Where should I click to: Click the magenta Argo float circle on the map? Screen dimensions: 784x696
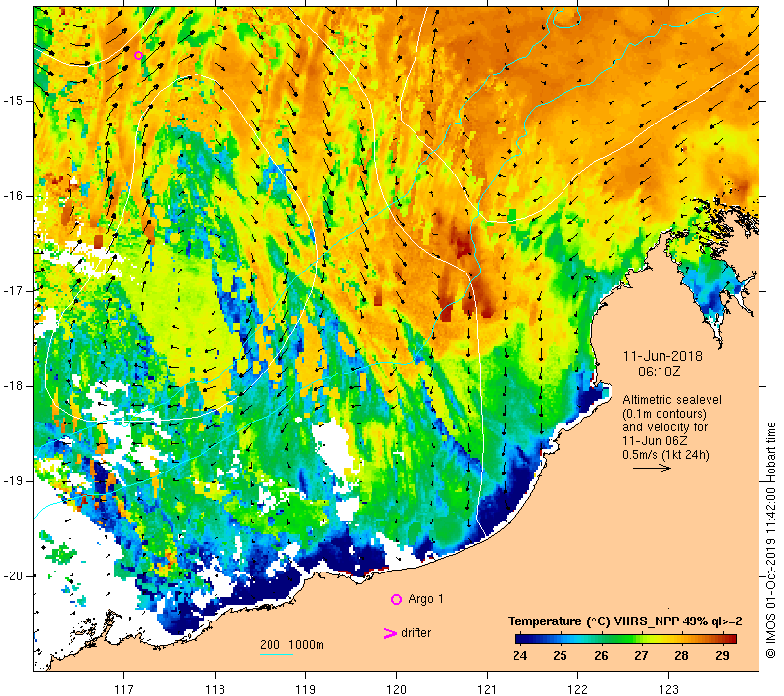138,56
